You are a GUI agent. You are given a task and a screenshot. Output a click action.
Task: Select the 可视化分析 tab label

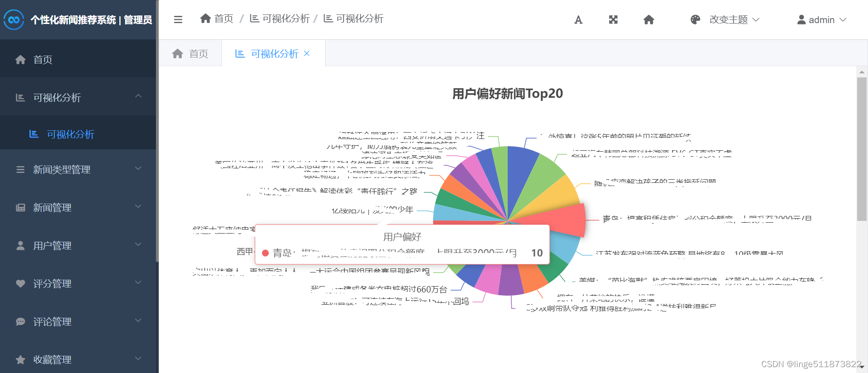click(x=275, y=53)
